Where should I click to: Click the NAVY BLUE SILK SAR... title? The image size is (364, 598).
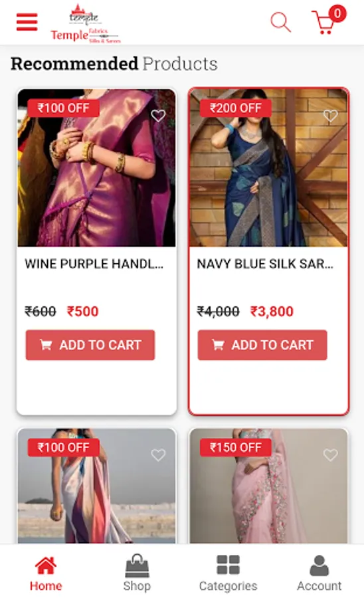point(265,264)
